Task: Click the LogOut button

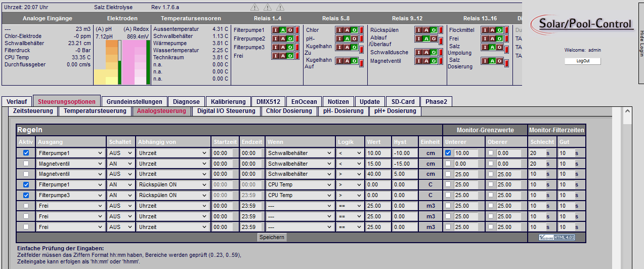Action: pos(583,61)
